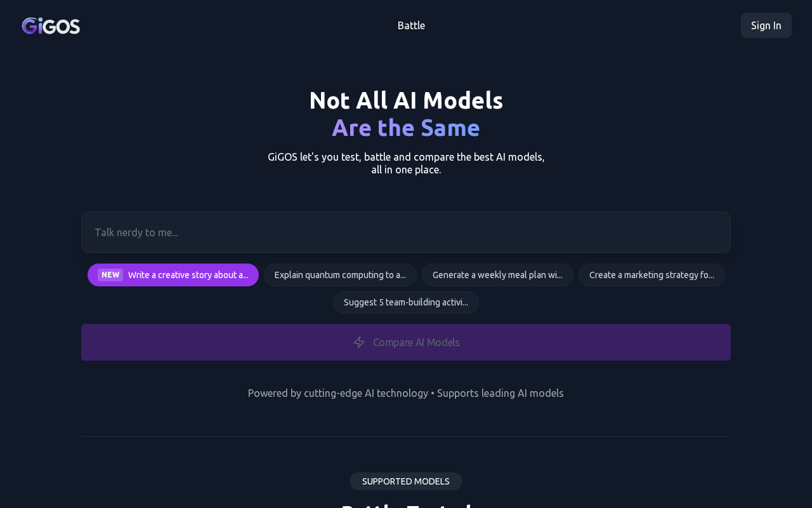Viewport: 812px width, 508px height.
Task: Pick the "Generate a weekly meal plan" suggestion
Action: [x=497, y=275]
